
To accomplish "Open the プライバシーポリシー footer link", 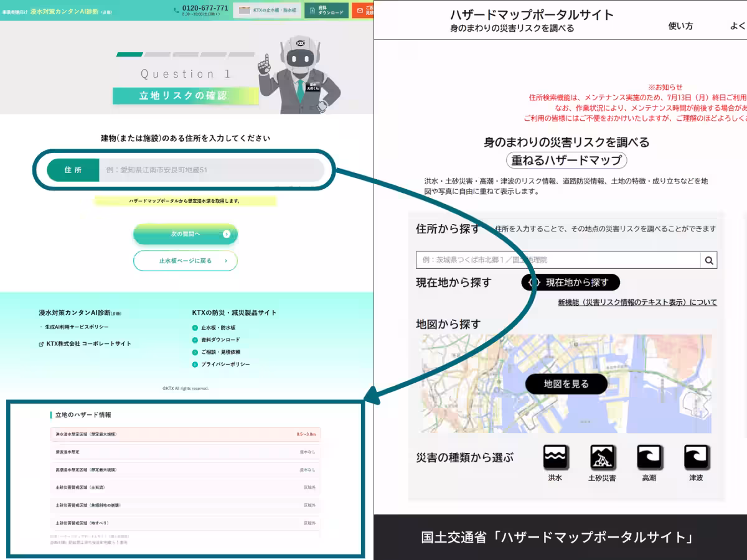I will (x=225, y=364).
